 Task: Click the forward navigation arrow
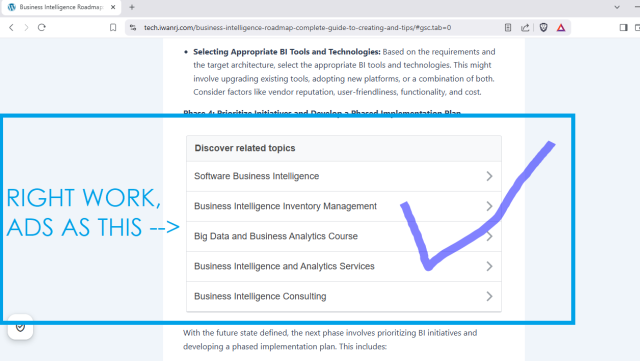tap(26, 27)
